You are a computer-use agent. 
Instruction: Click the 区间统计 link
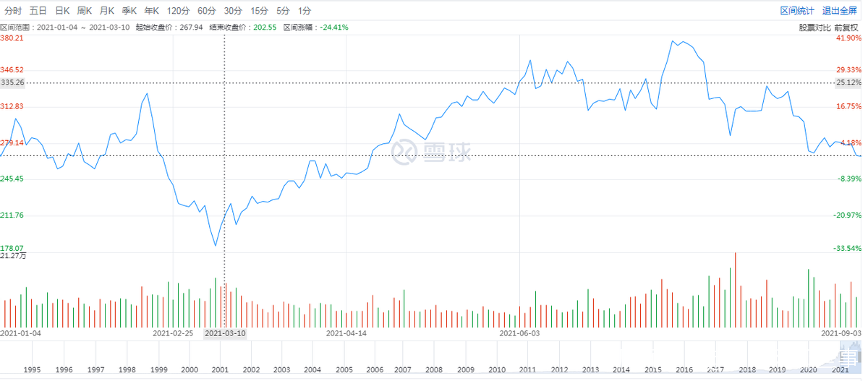tap(797, 11)
